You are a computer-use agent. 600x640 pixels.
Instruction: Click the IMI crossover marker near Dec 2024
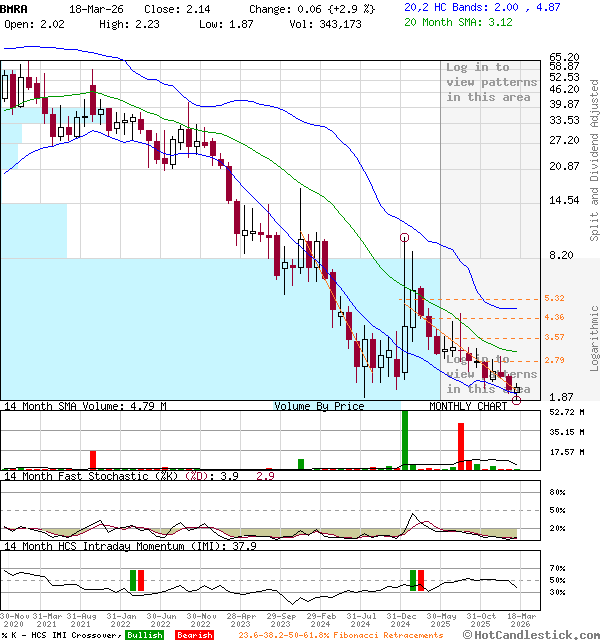(x=417, y=580)
